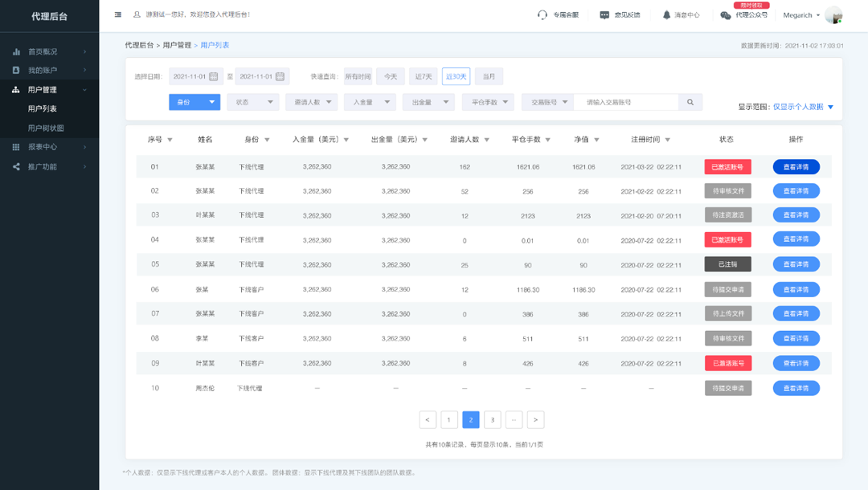Click the magnifier search icon
Image resolution: width=868 pixels, height=490 pixels.
coord(690,102)
